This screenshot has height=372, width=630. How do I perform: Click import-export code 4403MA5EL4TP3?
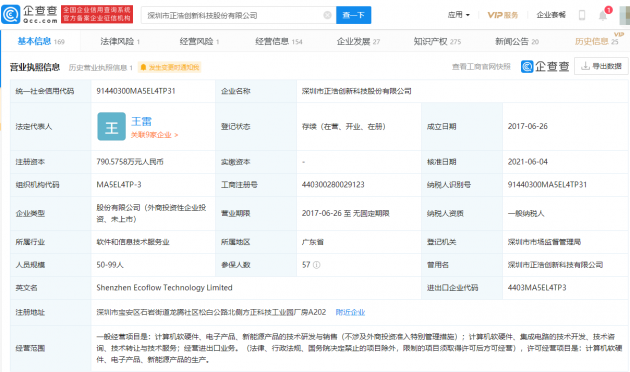pyautogui.click(x=537, y=288)
